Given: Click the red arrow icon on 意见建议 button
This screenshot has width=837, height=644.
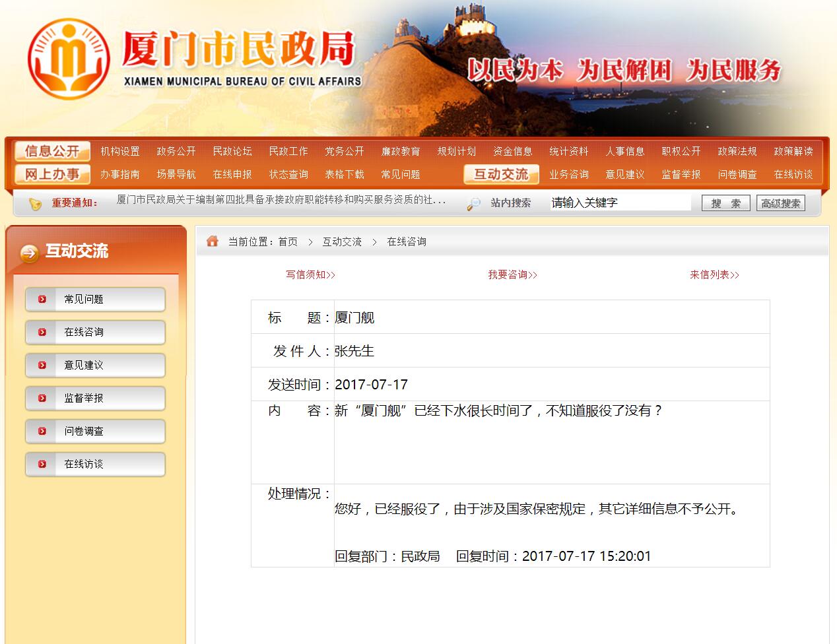Looking at the screenshot, I should (43, 365).
